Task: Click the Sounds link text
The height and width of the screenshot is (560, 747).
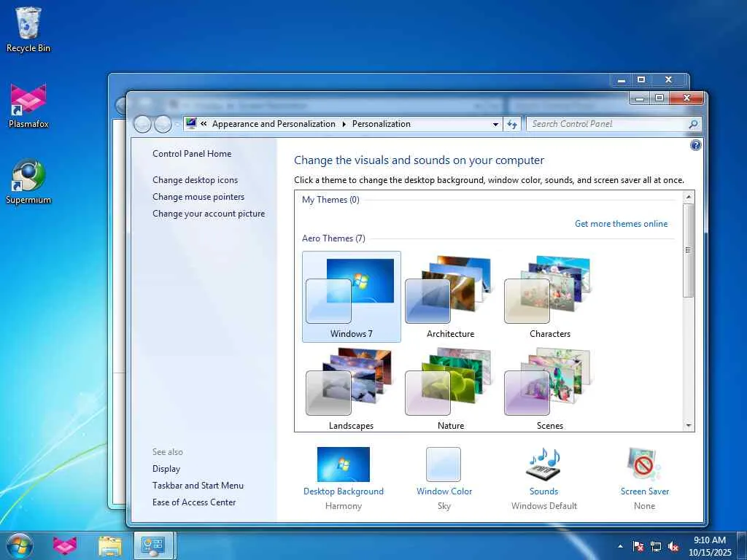Action: (x=543, y=491)
